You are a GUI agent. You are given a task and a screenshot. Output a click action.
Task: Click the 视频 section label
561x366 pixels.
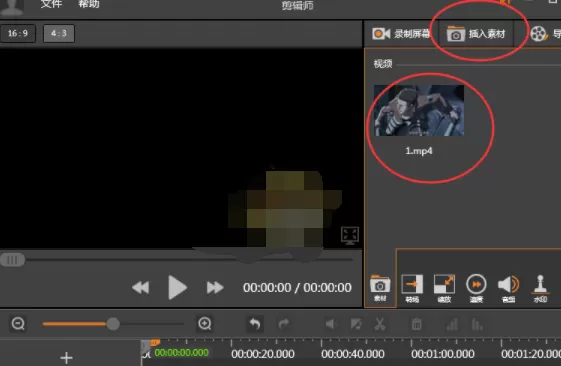coord(383,64)
